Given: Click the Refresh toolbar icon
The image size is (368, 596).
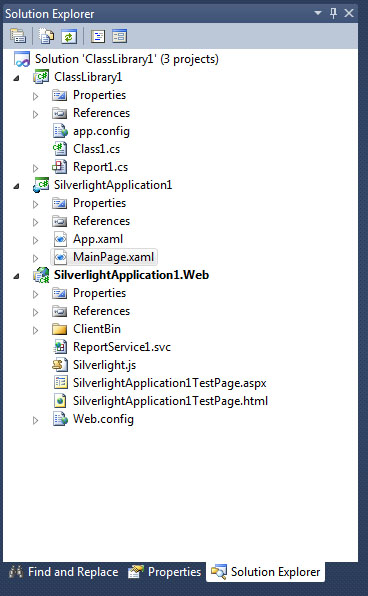Looking at the screenshot, I should (69, 36).
